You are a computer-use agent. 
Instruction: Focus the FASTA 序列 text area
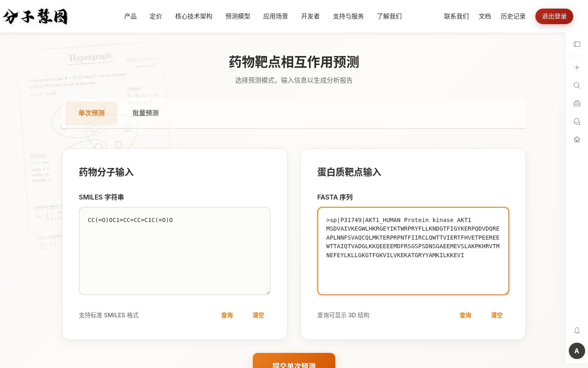[x=413, y=251]
